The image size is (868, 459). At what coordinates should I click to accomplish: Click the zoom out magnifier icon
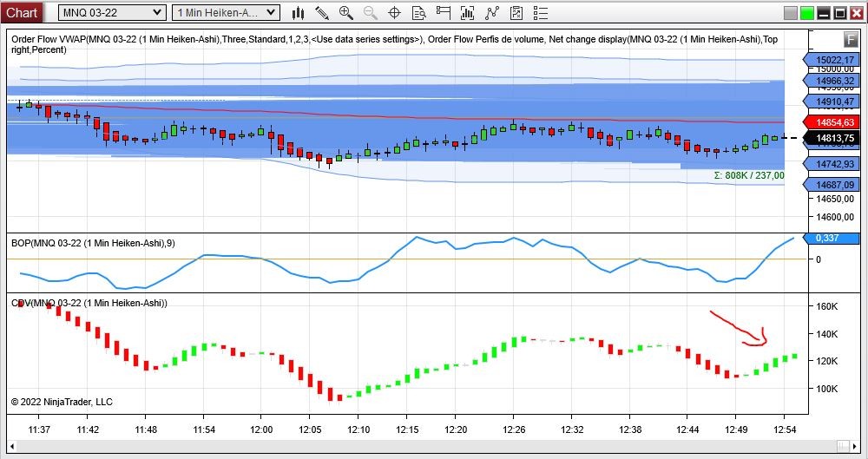(x=371, y=13)
